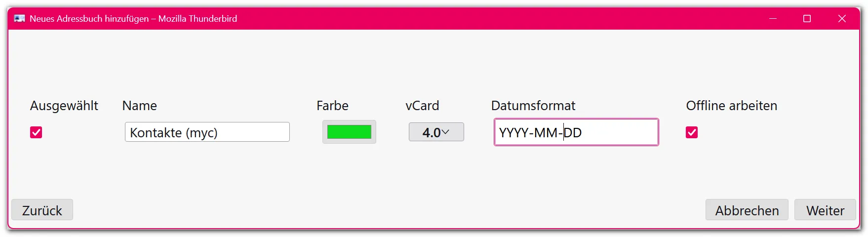Continue with the Weiter button
This screenshot has width=868, height=237.
point(825,210)
